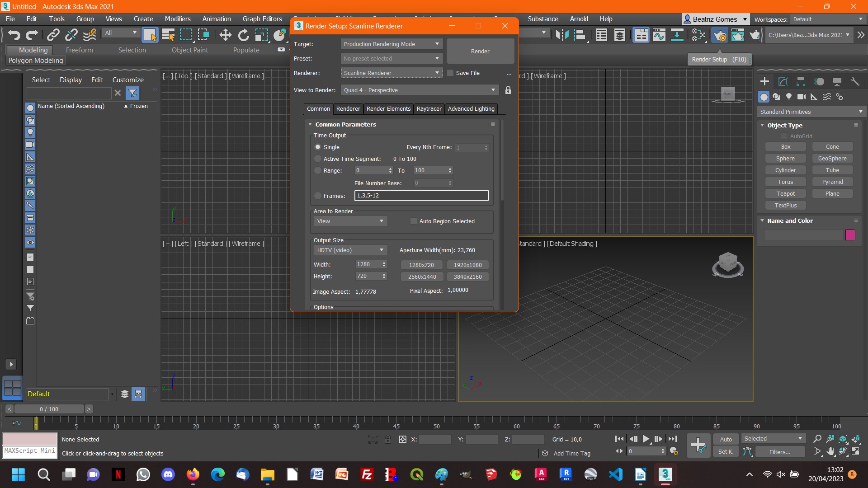Image resolution: width=868 pixels, height=488 pixels.
Task: Select Active Time Segment radio button
Action: pos(318,159)
